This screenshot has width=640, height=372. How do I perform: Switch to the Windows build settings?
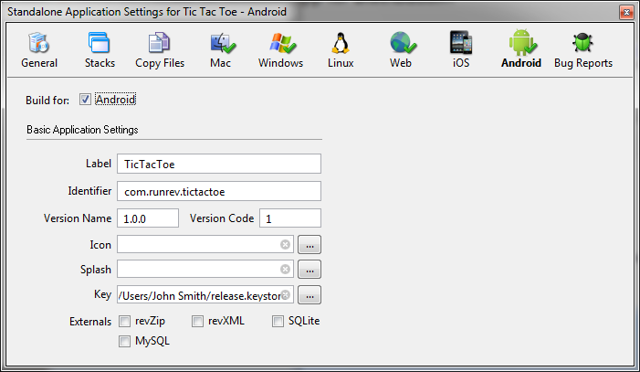coord(280,51)
